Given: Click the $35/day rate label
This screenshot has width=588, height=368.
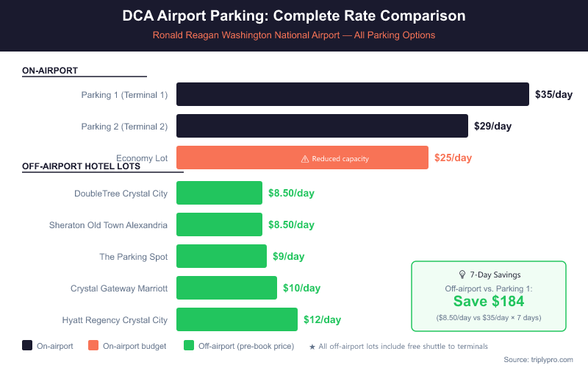Looking at the screenshot, I should 553,95.
